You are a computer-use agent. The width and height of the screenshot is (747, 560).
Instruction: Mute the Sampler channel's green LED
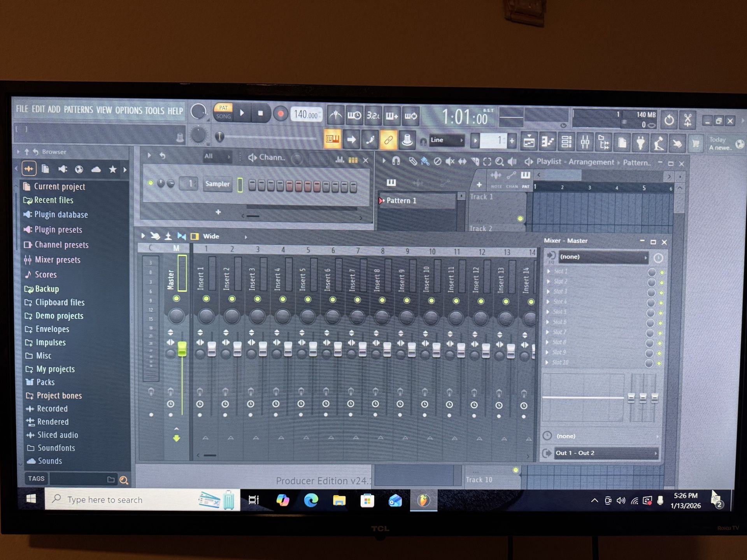(x=150, y=183)
